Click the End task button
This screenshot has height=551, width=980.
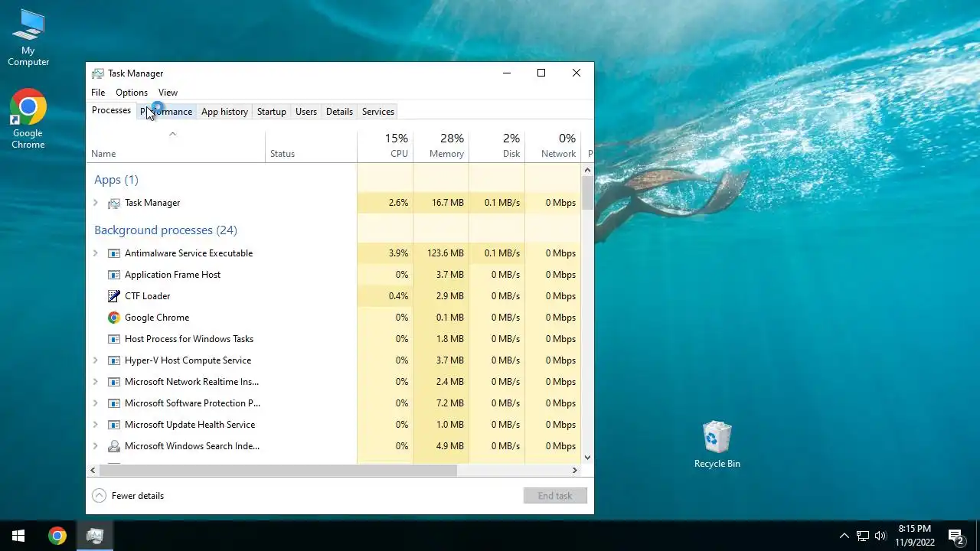point(555,496)
